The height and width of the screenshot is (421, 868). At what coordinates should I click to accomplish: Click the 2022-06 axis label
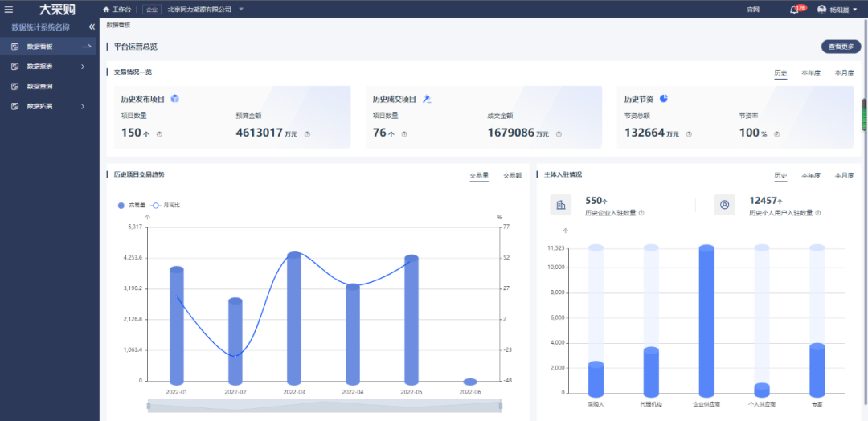pos(470,392)
